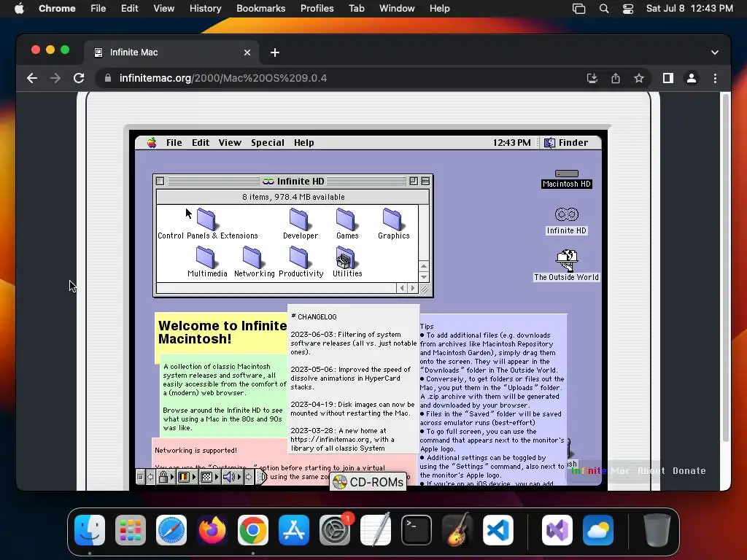The width and height of the screenshot is (747, 560).
Task: Open Visual Studio Code from Dock
Action: 498,529
